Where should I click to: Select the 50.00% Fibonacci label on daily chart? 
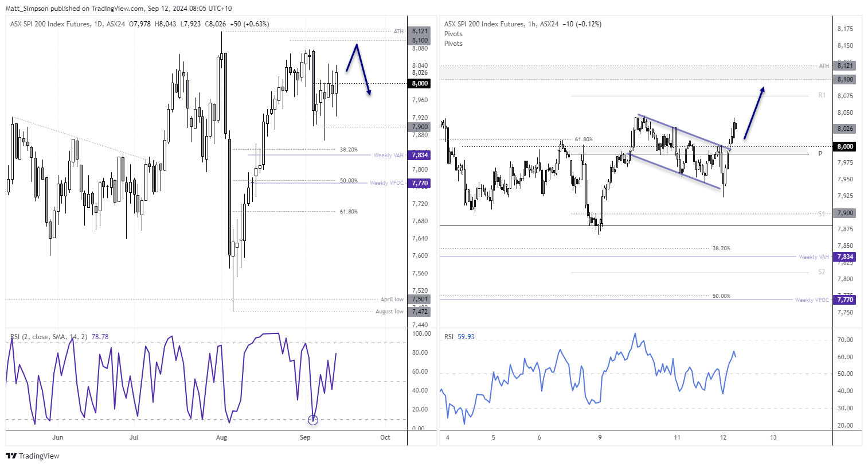coord(349,181)
